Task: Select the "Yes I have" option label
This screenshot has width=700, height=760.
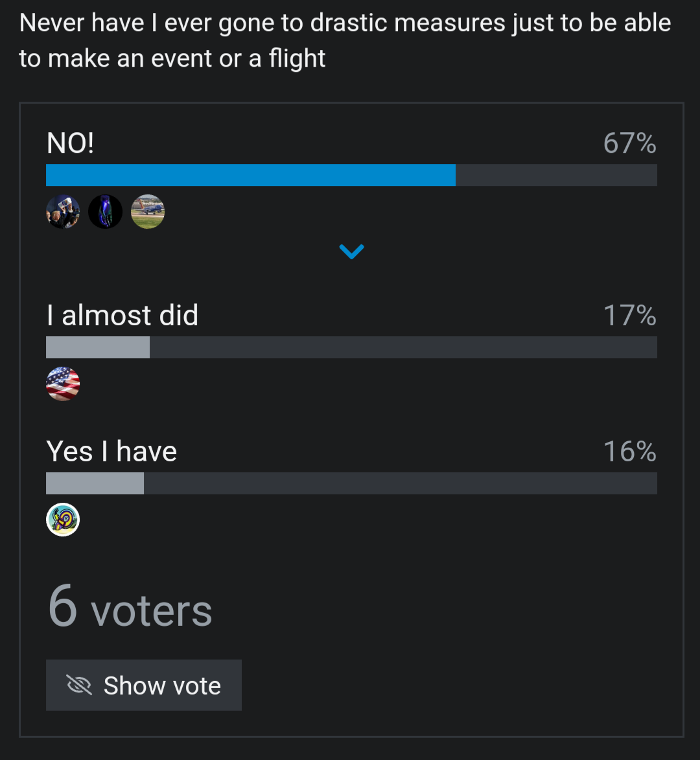Action: point(111,452)
